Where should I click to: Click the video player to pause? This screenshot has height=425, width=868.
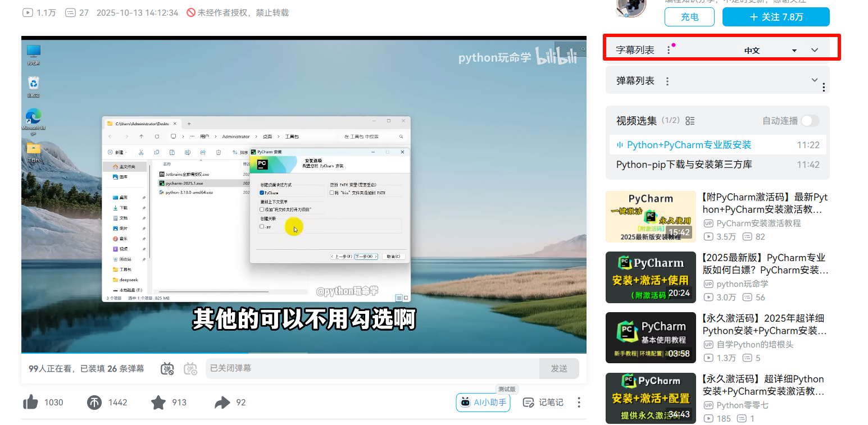click(x=304, y=195)
